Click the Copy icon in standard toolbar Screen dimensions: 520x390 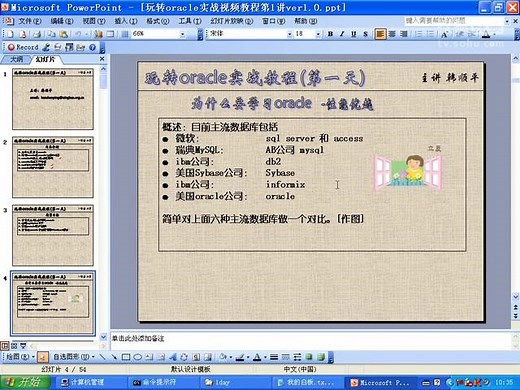click(52, 34)
